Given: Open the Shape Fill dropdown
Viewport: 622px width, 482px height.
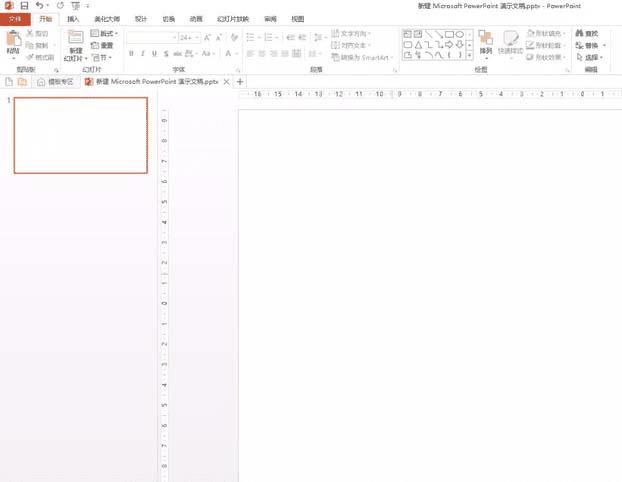Looking at the screenshot, I should 546,33.
